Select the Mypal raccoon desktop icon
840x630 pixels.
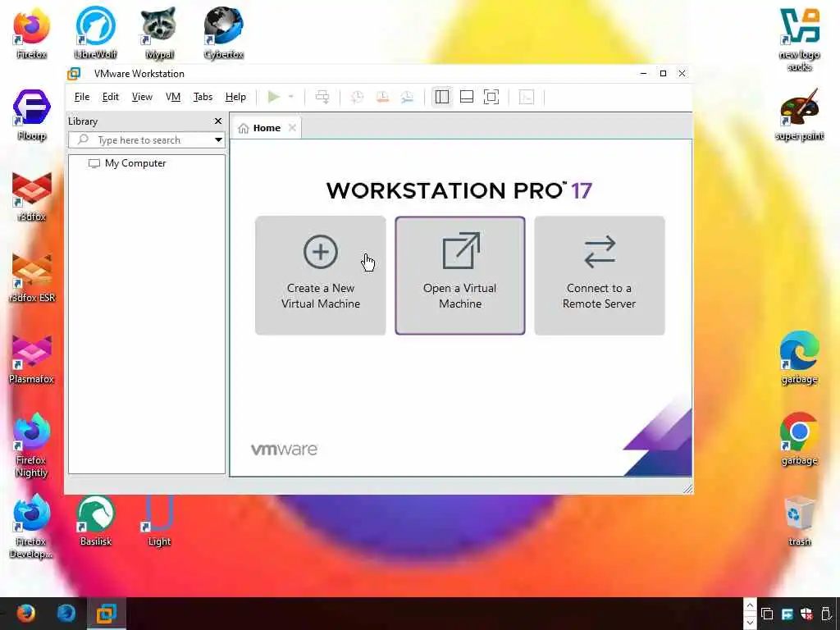click(x=159, y=33)
